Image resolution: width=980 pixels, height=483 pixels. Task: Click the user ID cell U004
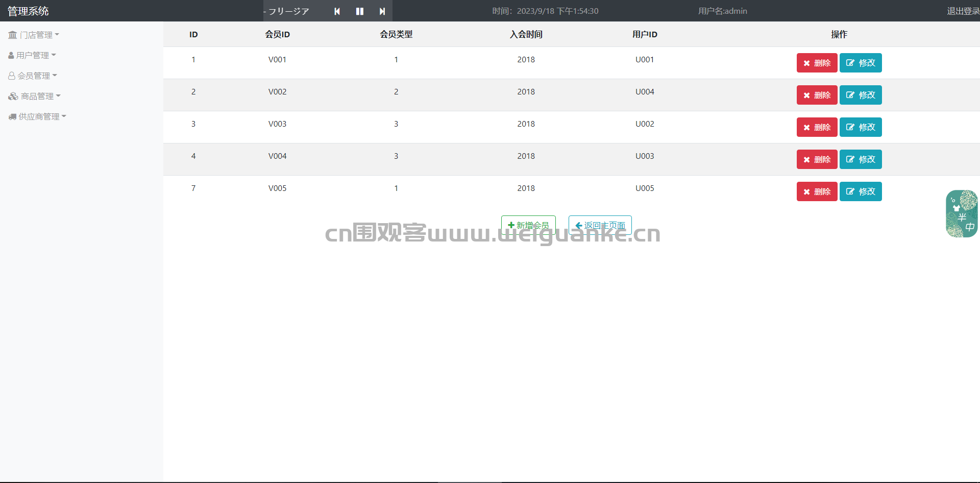point(645,91)
